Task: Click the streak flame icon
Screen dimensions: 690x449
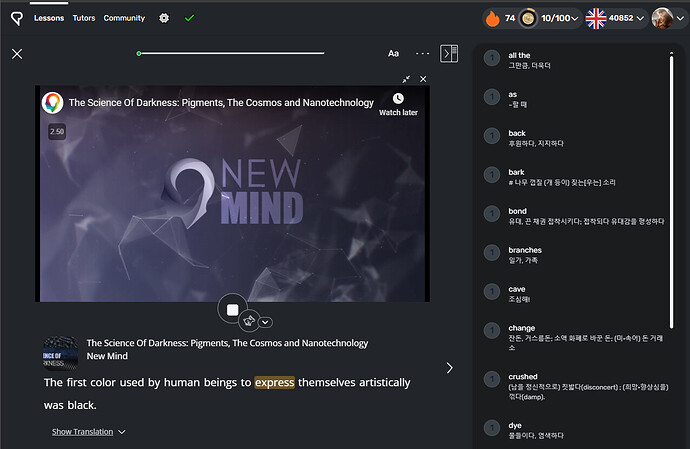Action: tap(492, 18)
